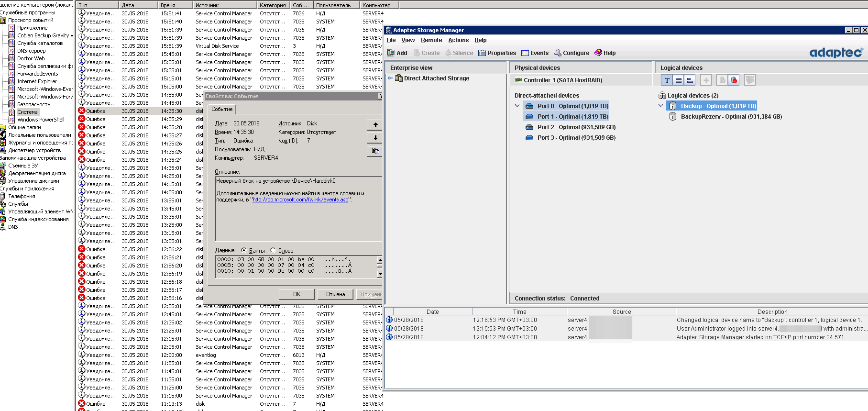
Task: Click the grayed Create toolbar button
Action: point(427,53)
